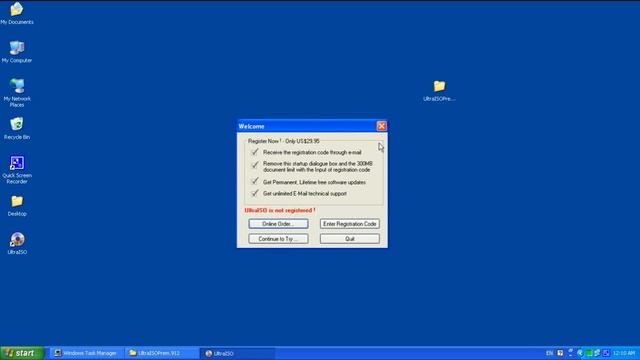Click 'Get Permanent, Lifetime free software updates' text

tap(314, 182)
